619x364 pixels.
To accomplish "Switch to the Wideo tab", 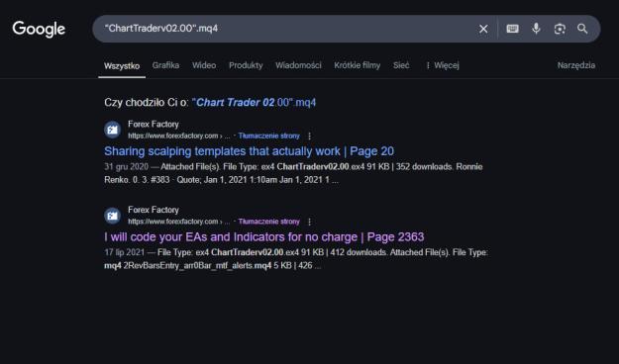I will (x=204, y=65).
